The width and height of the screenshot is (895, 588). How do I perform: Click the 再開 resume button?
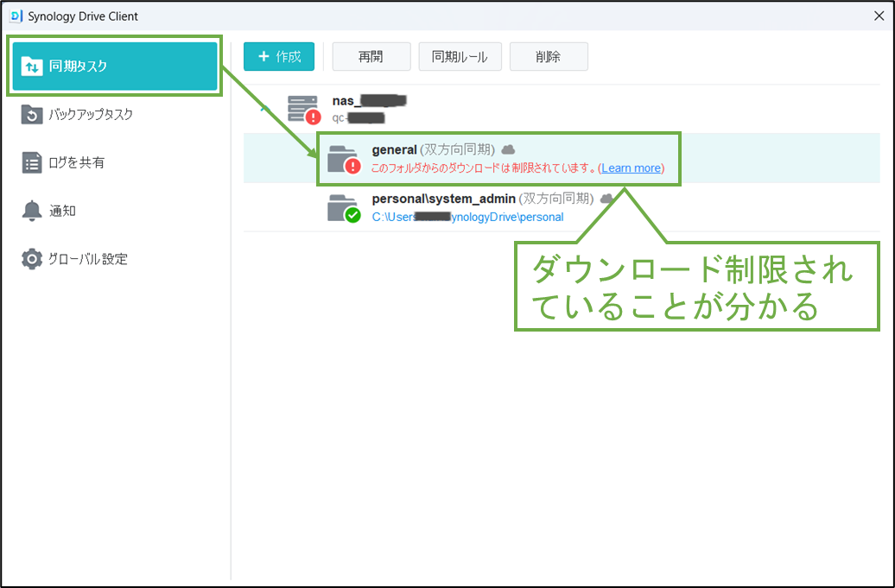click(371, 56)
